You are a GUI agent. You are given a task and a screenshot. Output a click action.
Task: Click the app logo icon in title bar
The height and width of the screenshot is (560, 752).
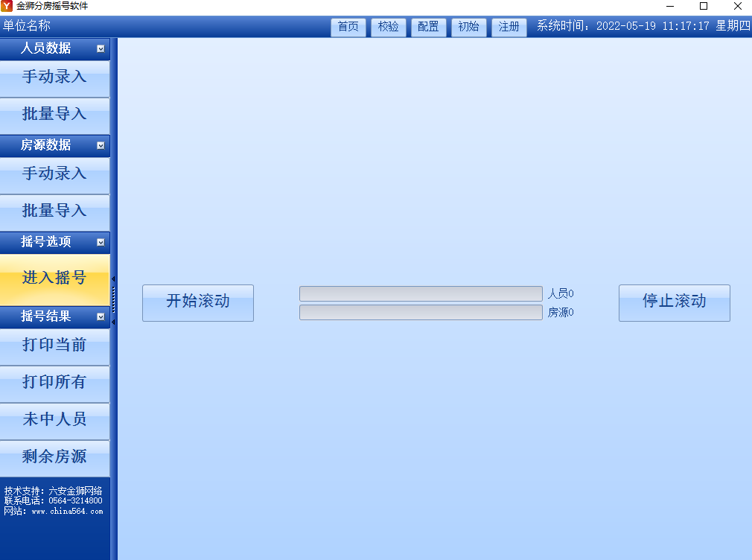click(x=7, y=6)
